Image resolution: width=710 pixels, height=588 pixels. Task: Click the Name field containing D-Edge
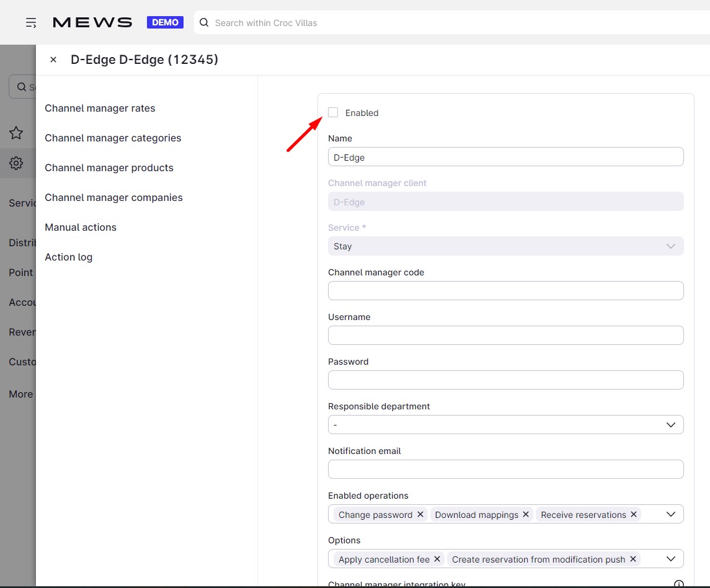coord(506,157)
